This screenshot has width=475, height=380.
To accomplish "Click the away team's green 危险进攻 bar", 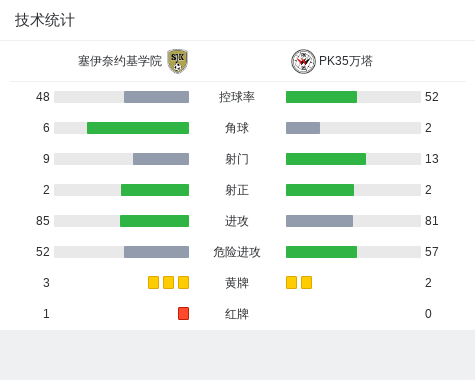I will 321,252.
